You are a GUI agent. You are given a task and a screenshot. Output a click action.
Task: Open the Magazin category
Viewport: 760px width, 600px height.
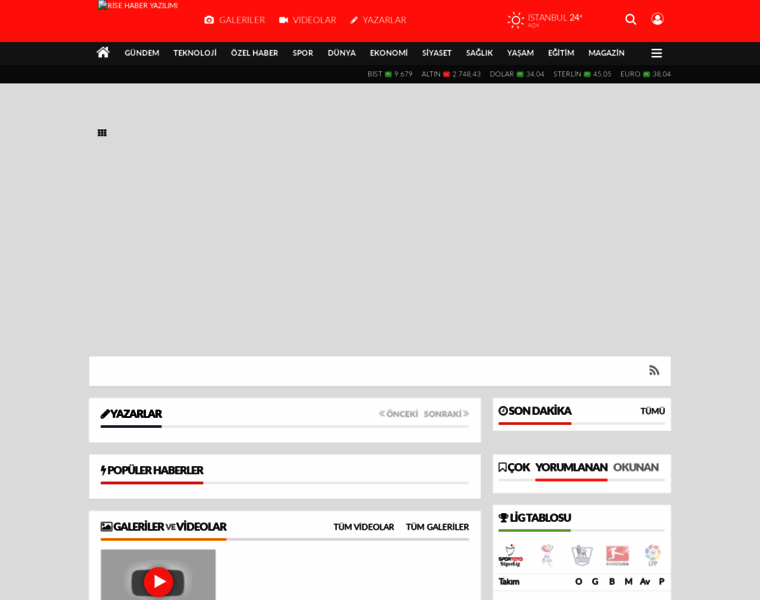[x=606, y=53]
